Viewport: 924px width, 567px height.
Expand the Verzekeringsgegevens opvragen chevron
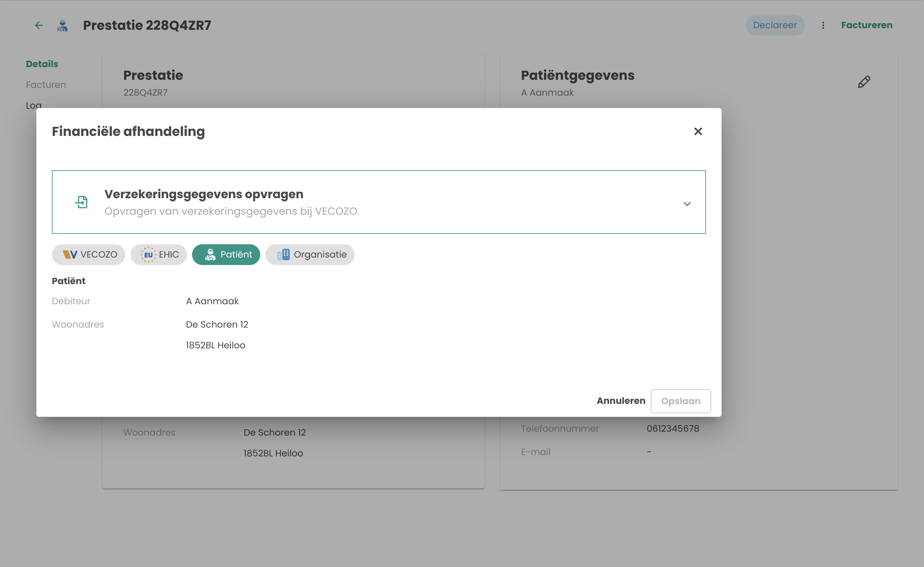[x=687, y=204]
